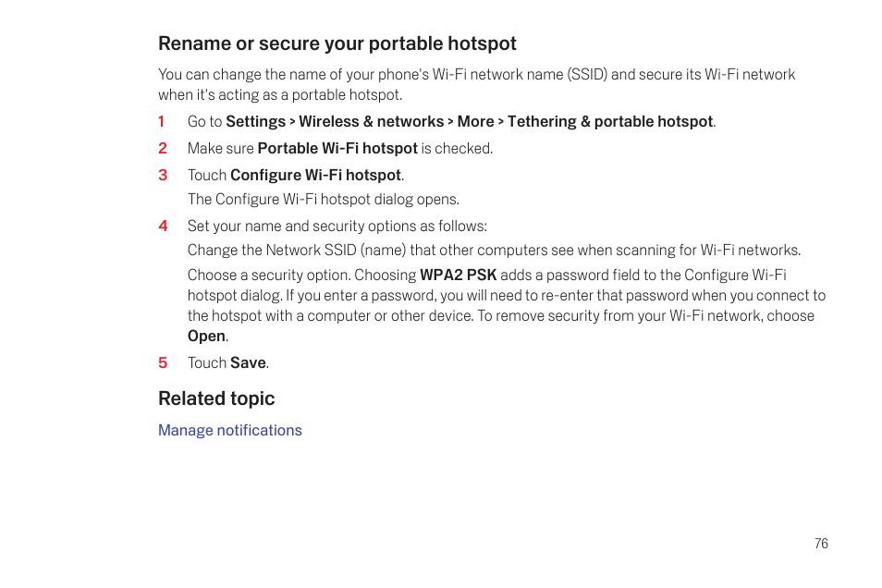Click the line 'Set your name and security options'
The height and width of the screenshot is (588, 882).
337,227
